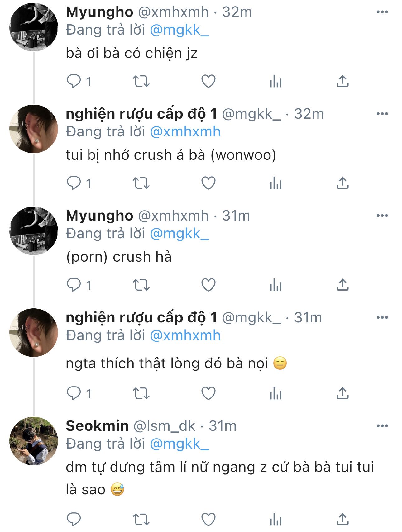This screenshot has width=402, height=532.
Task: Like the "bà ơi bà có chiện jz" tweet
Action: click(x=208, y=81)
